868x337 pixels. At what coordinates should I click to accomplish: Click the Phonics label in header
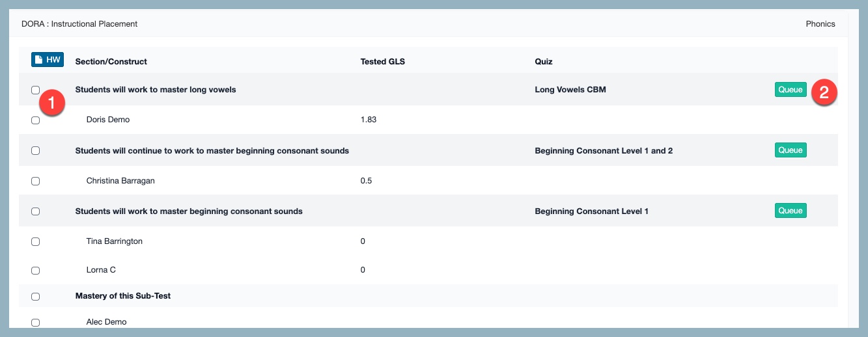(820, 24)
